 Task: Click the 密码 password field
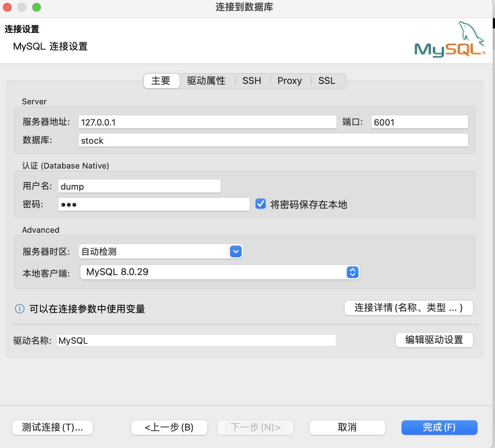click(153, 204)
